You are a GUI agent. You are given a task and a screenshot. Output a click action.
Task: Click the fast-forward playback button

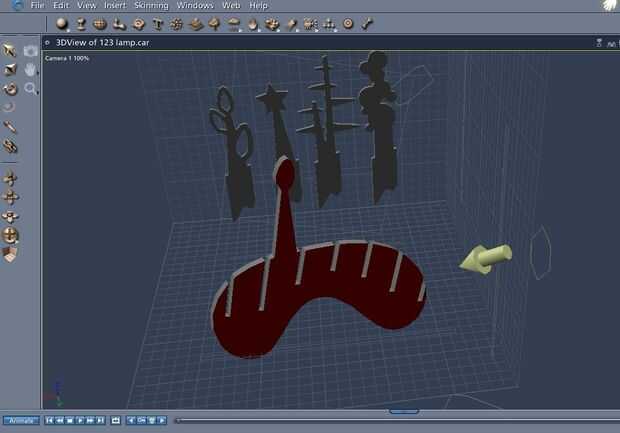[90, 420]
